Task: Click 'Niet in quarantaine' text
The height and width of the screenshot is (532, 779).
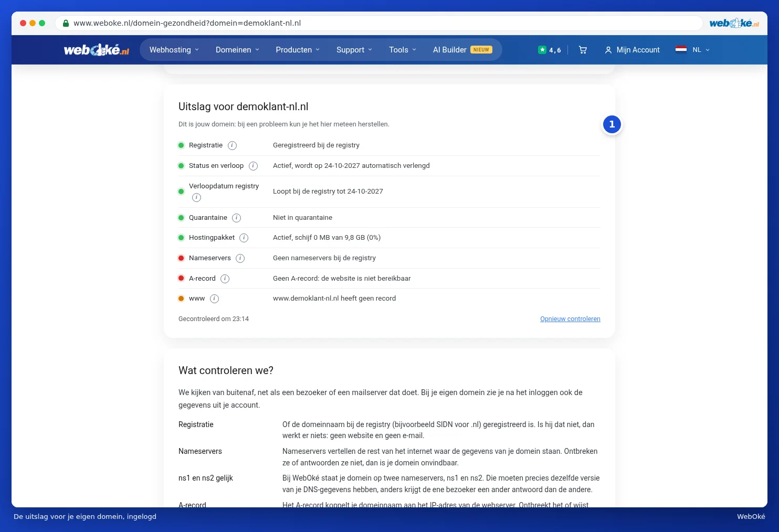Action: [302, 218]
